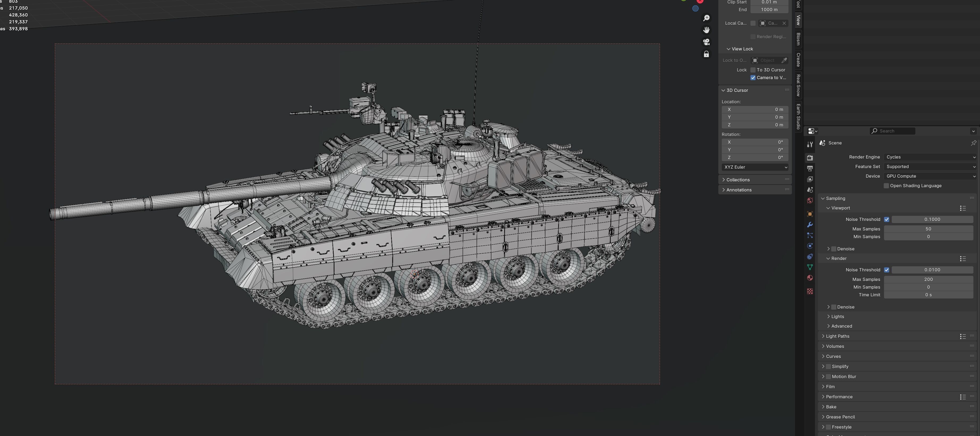Switch to the Real Snow sidebar tab
Viewport: 980px width, 436px height.
point(799,86)
